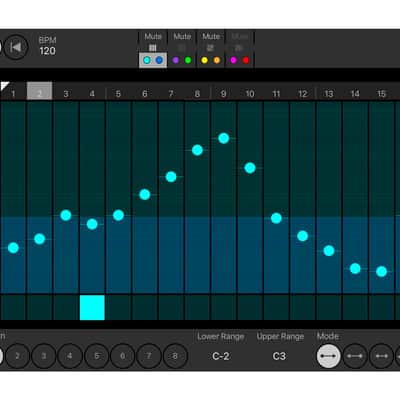This screenshot has width=400, height=400.
Task: Click the white corner marker above step 1
Action: pos(3,85)
